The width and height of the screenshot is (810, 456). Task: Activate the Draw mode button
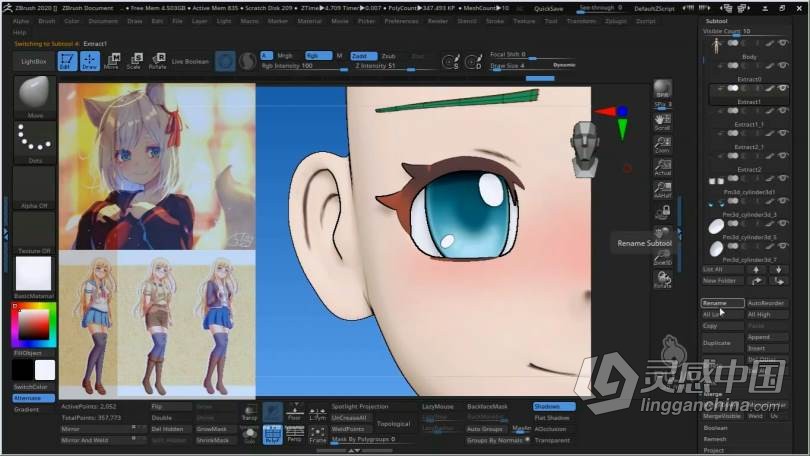(89, 61)
